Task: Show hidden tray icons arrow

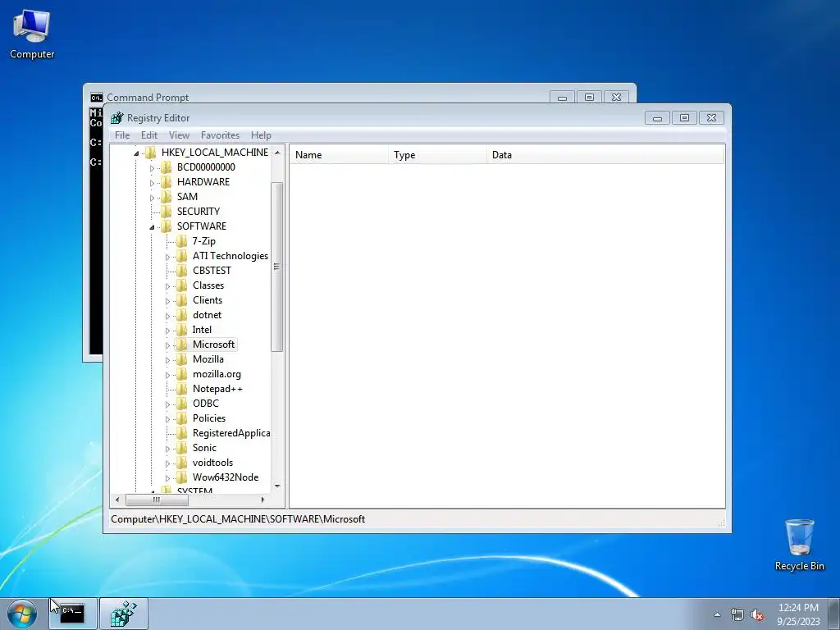Action: [x=717, y=614]
